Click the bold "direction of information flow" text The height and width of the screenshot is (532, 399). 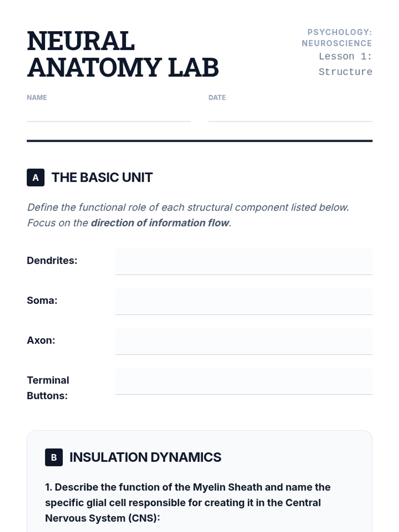pyautogui.click(x=160, y=223)
